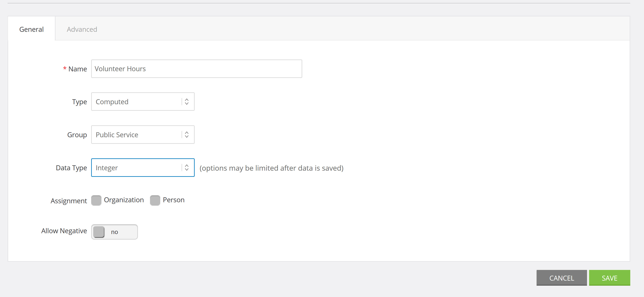644x297 pixels.
Task: Click the Assignment label text
Action: click(69, 201)
